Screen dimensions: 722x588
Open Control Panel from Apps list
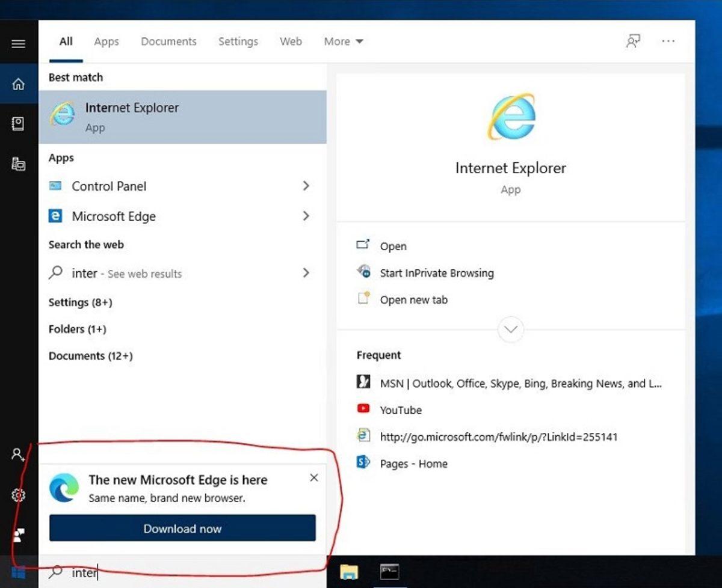pos(109,186)
